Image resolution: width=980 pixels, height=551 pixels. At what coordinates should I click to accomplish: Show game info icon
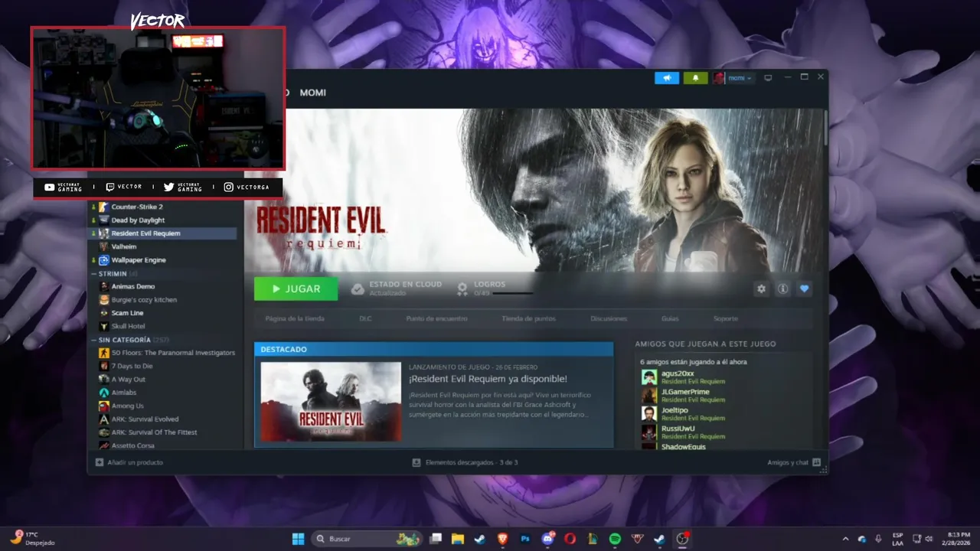[782, 289]
